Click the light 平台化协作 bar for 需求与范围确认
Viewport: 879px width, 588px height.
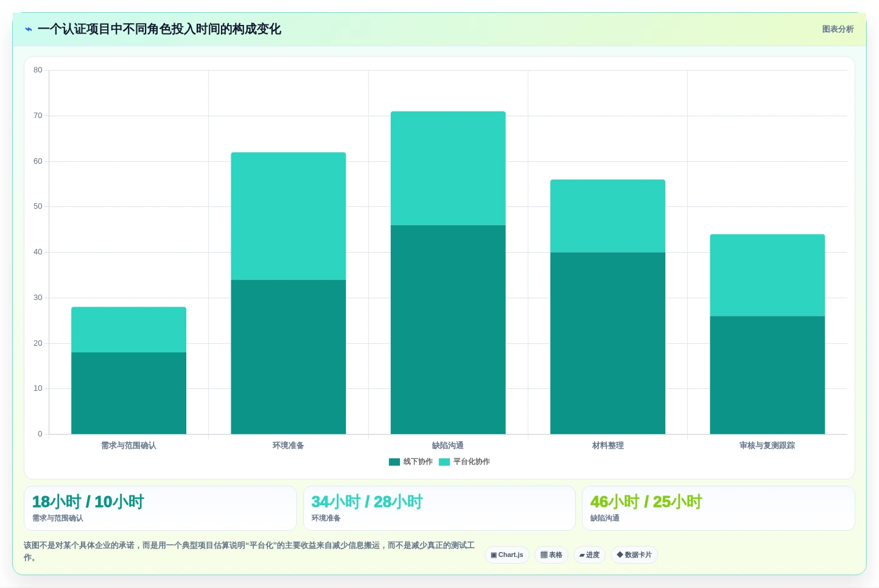128,329
